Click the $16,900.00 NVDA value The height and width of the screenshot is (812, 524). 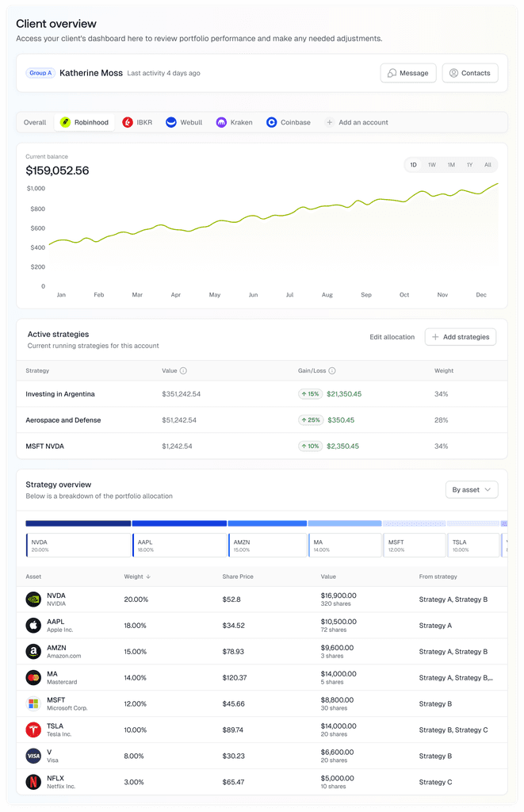point(338,596)
